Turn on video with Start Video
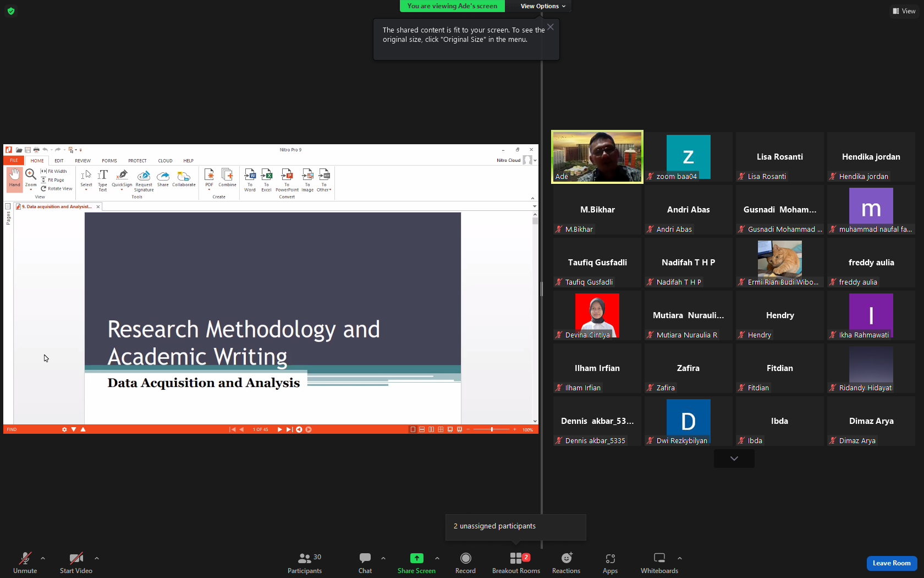Viewport: 924px width, 578px height. [76, 563]
